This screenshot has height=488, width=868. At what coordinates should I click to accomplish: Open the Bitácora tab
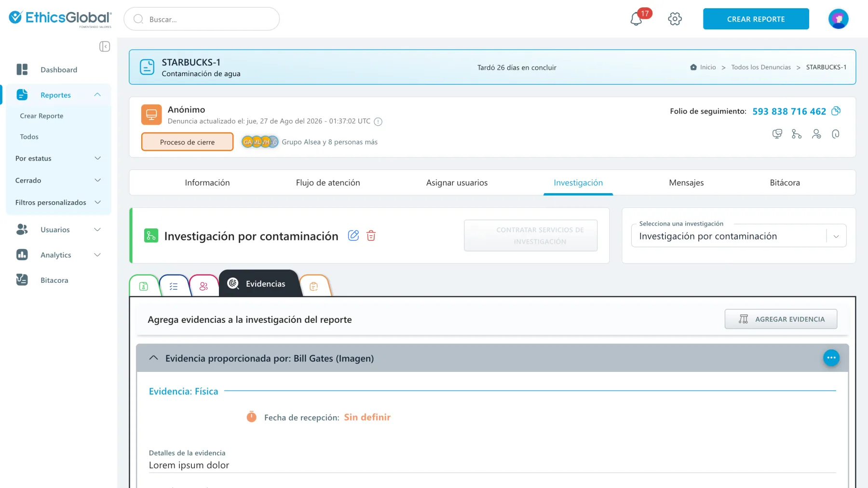coord(785,183)
